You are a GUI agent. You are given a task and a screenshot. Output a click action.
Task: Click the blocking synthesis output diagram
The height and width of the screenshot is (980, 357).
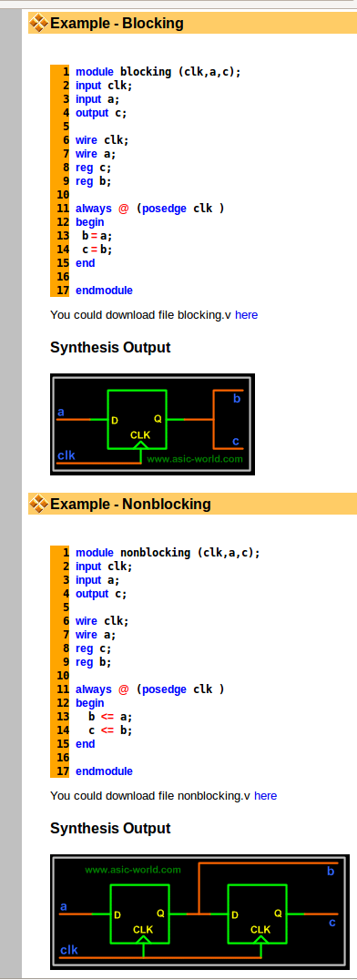click(x=153, y=424)
